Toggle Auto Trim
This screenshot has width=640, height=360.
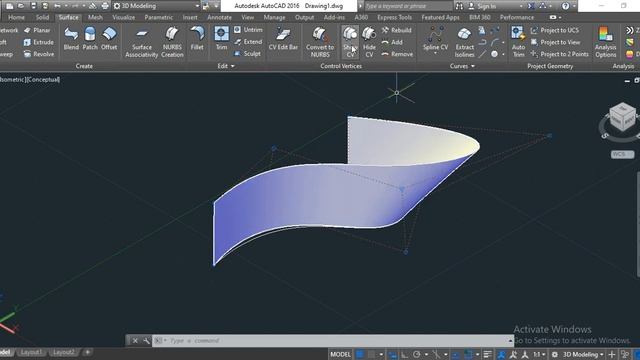coord(518,42)
